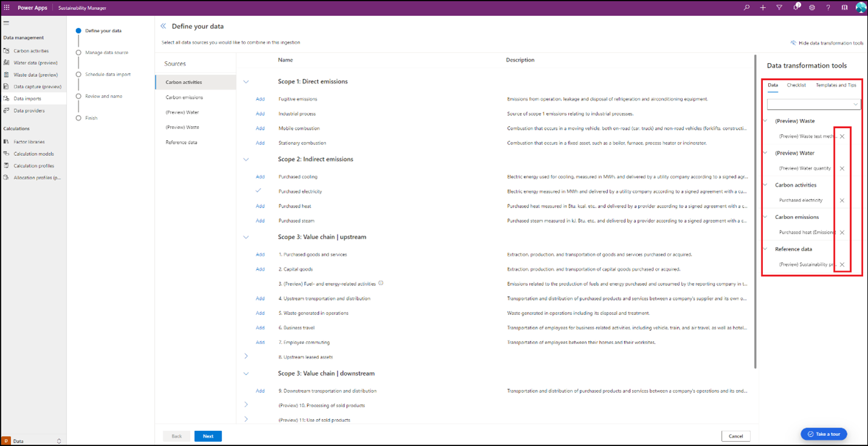Viewport: 868px width, 446px height.
Task: Add Purchased steam
Action: pos(260,221)
